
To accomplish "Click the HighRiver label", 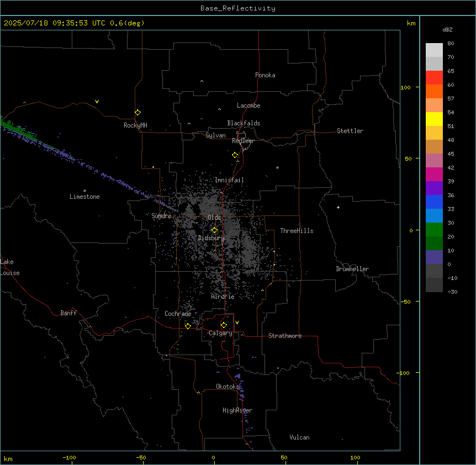I will click(x=237, y=410).
